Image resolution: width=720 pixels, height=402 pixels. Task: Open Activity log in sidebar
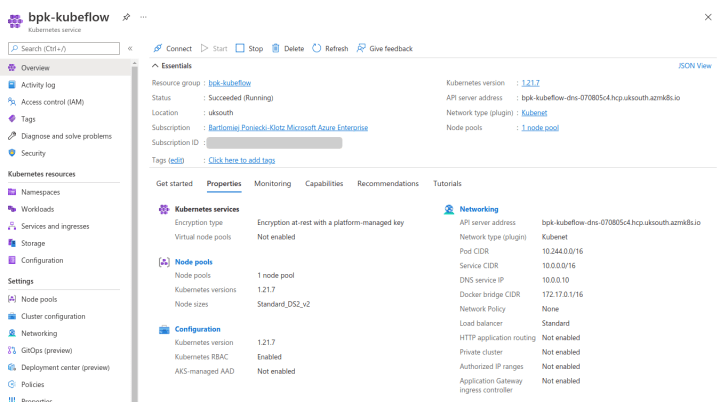tap(38, 85)
